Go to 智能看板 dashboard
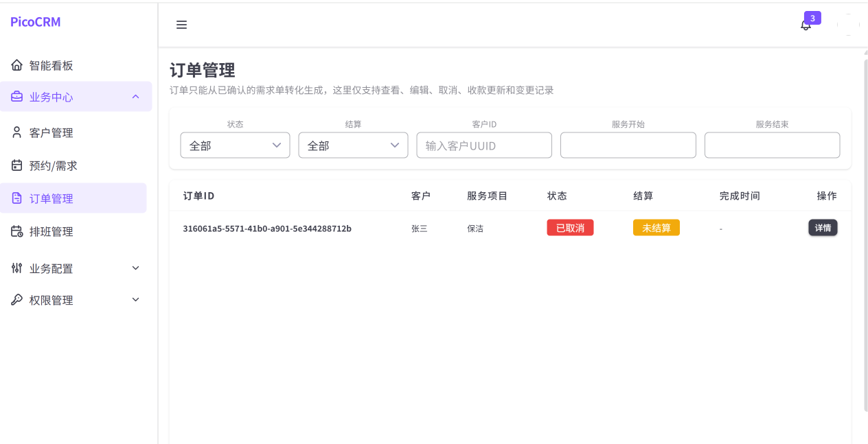Image resolution: width=868 pixels, height=444 pixels. coord(73,65)
